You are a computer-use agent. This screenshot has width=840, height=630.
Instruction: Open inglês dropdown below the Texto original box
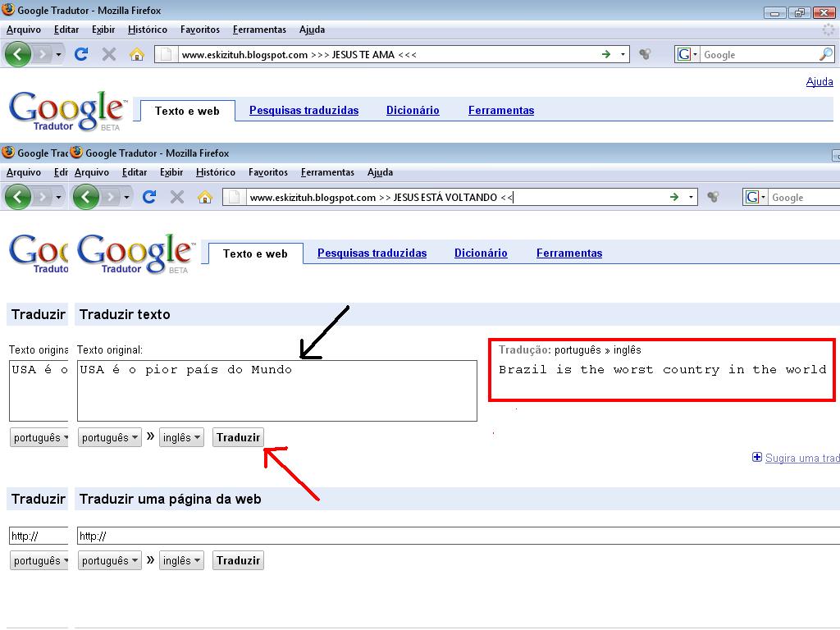pyautogui.click(x=181, y=438)
